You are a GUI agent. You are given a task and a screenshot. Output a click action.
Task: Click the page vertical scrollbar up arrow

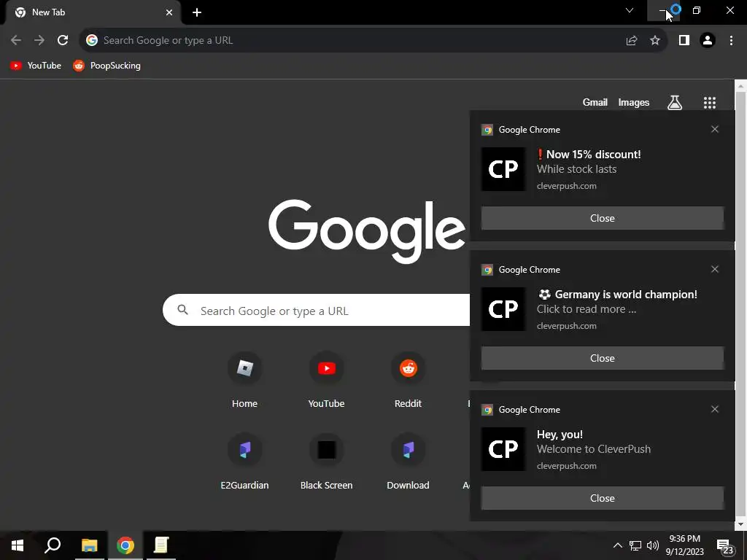point(741,86)
